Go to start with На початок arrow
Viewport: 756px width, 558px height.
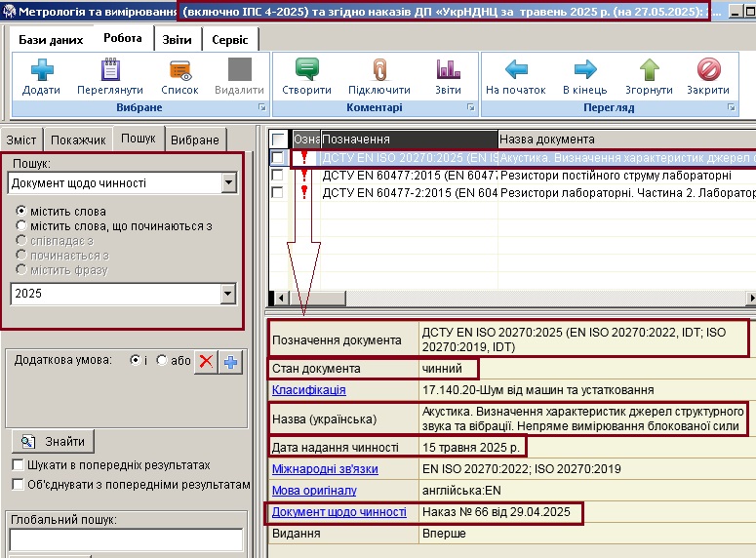[x=515, y=70]
